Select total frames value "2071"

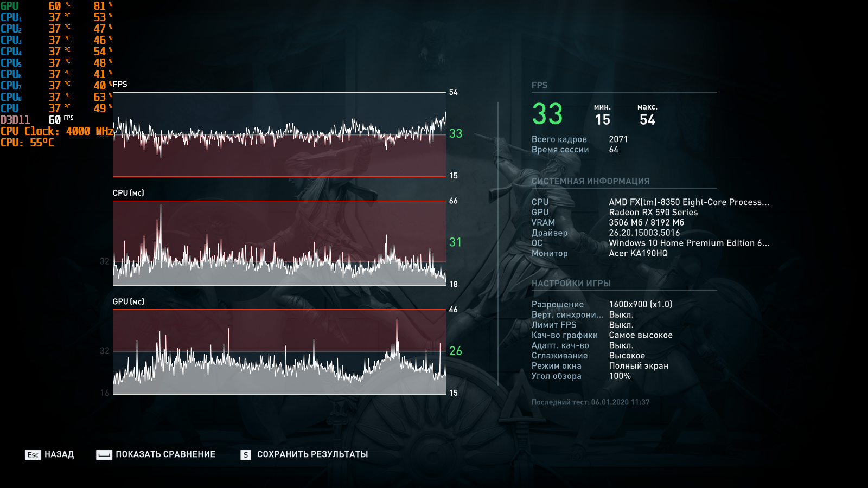pyautogui.click(x=618, y=139)
